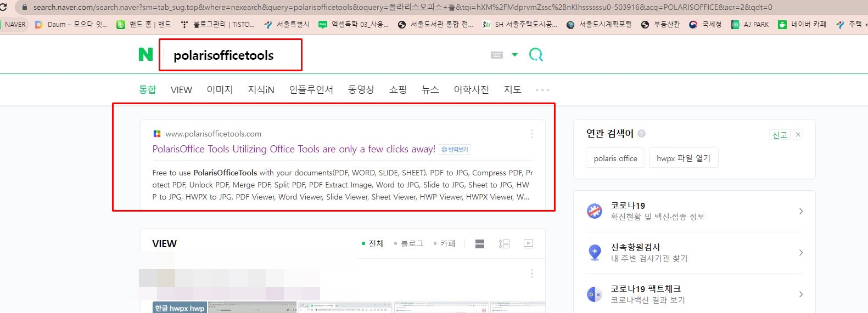Open the 쇼핑 tab
This screenshot has width=868, height=313.
tap(398, 89)
